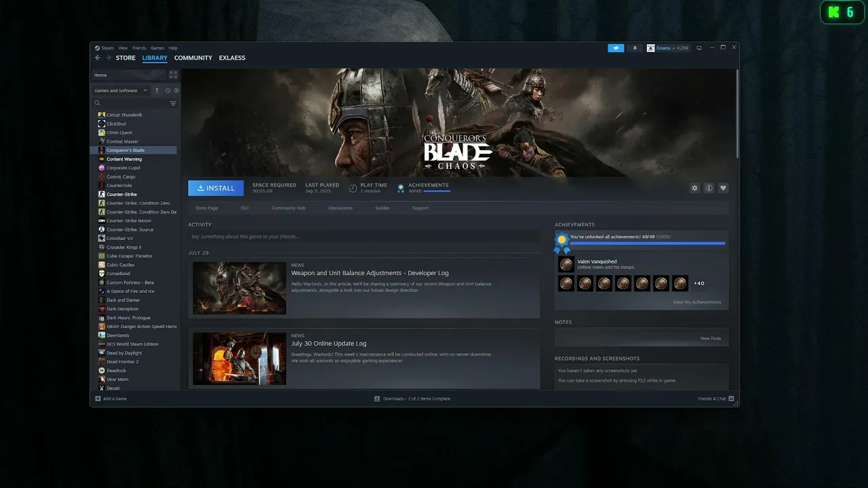
Task: Open the Friends menu
Action: pyautogui.click(x=139, y=48)
